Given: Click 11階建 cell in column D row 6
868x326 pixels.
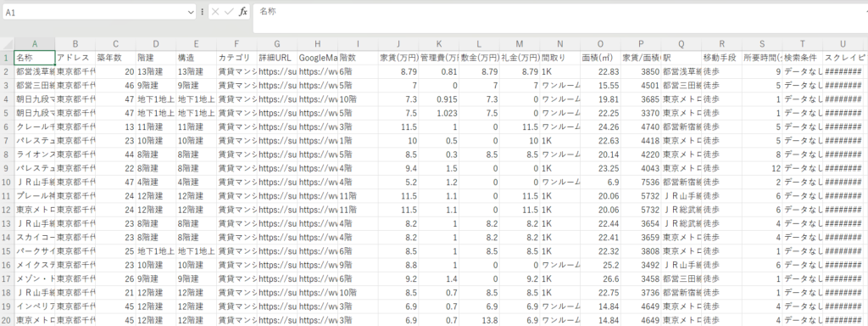Looking at the screenshot, I should click(x=156, y=127).
